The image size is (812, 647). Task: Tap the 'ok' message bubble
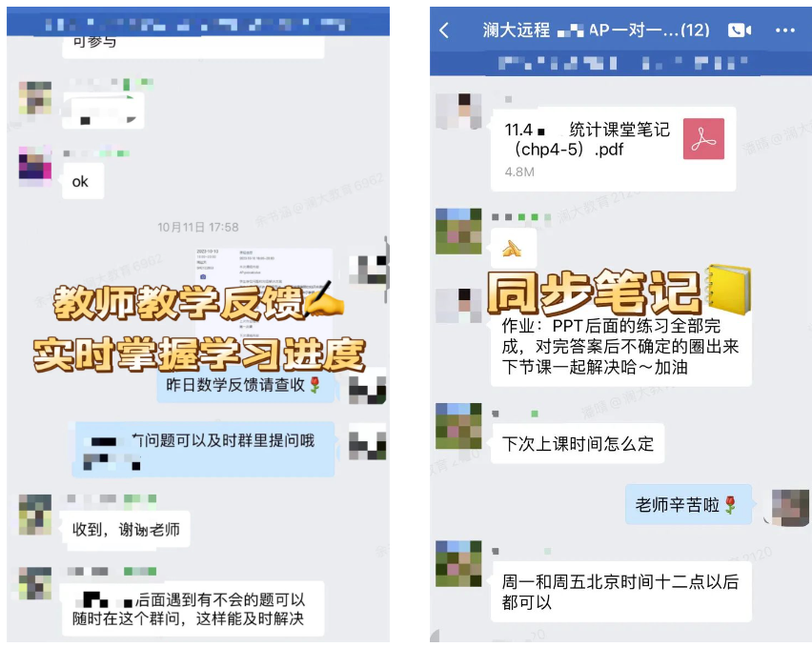[x=83, y=181]
